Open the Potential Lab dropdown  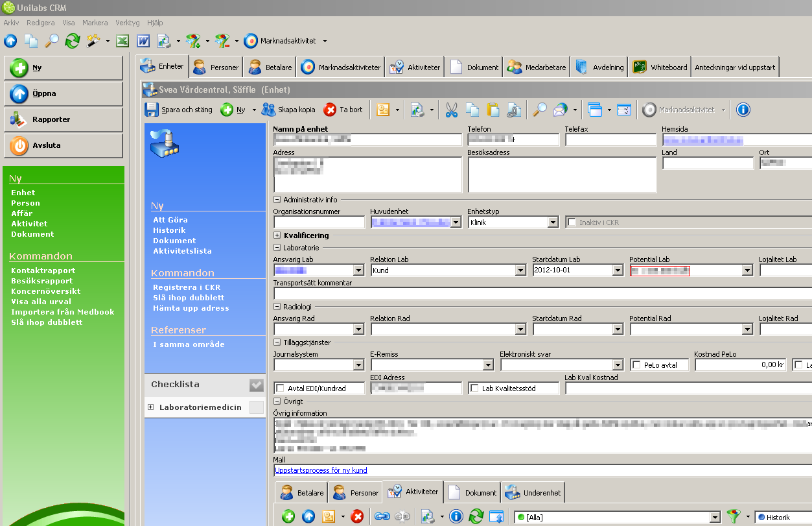pos(747,270)
